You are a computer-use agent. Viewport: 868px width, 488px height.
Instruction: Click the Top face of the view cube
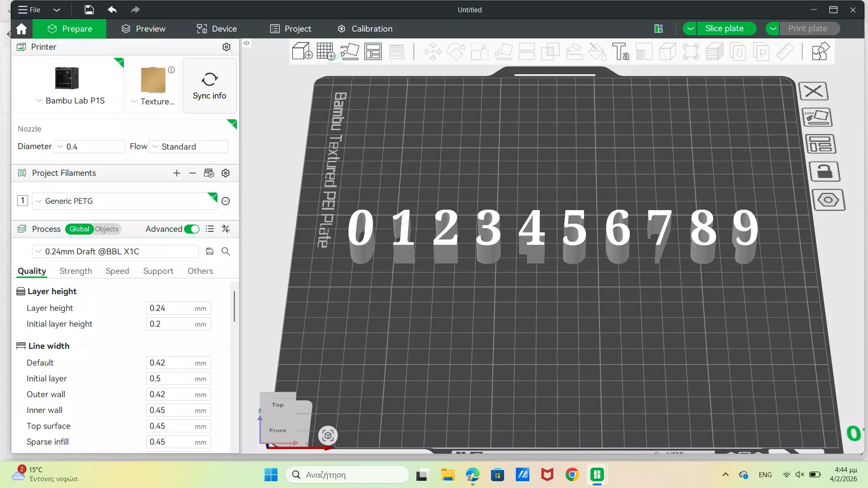(x=278, y=405)
